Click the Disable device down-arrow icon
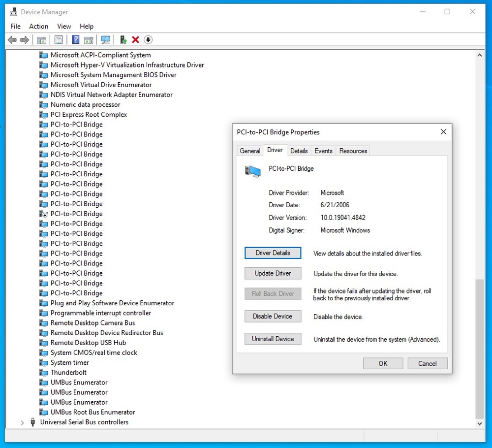Screen dimensions: 492x448 [x=148, y=40]
